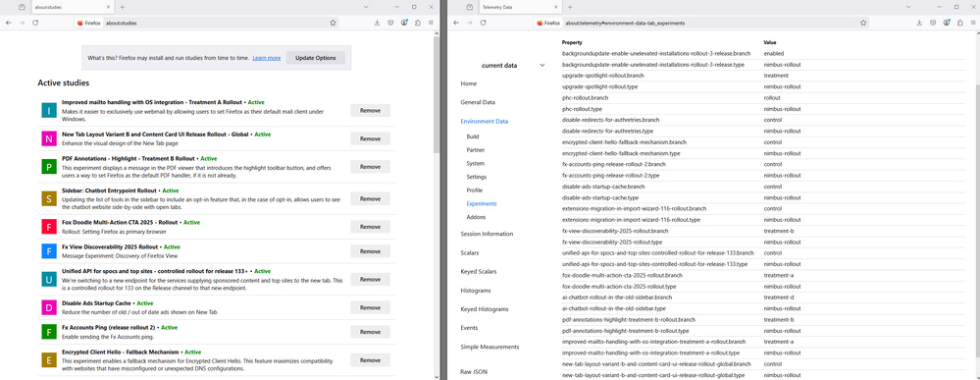The height and width of the screenshot is (380, 980).
Task: Remove the Fx Accounts Ping study
Action: [370, 332]
